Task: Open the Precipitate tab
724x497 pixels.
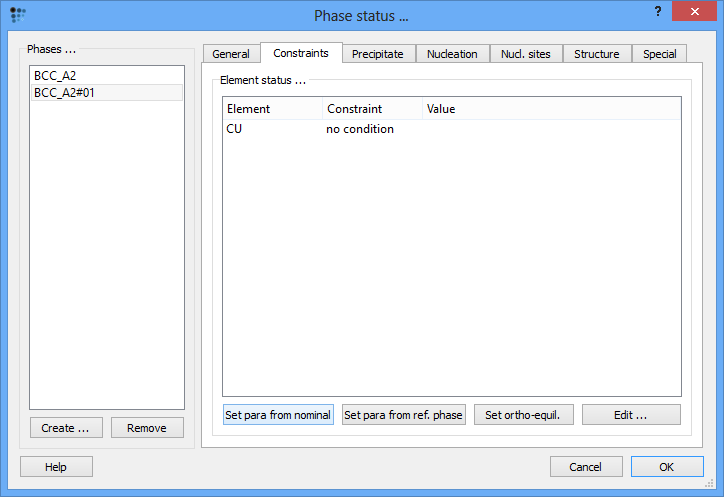Action: tap(377, 54)
